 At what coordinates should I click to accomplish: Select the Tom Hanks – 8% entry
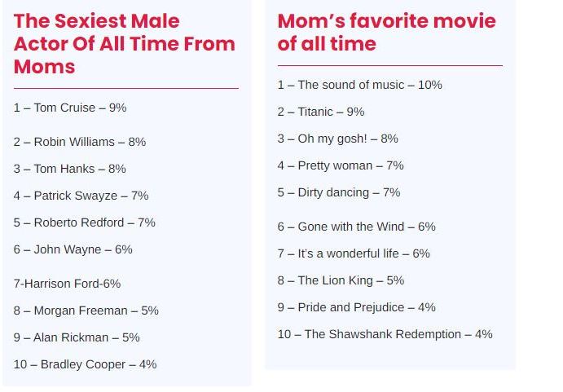70,169
